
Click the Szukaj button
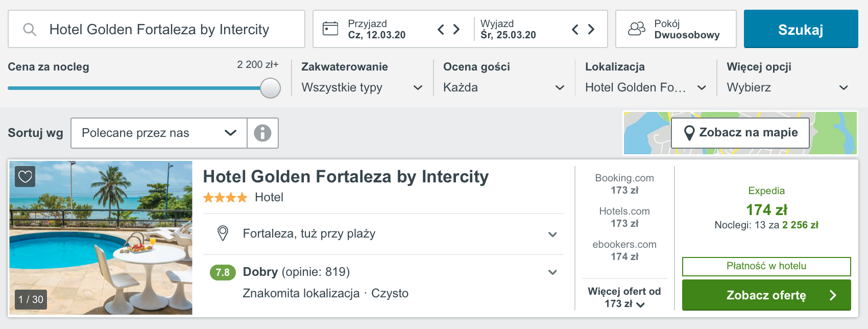801,29
